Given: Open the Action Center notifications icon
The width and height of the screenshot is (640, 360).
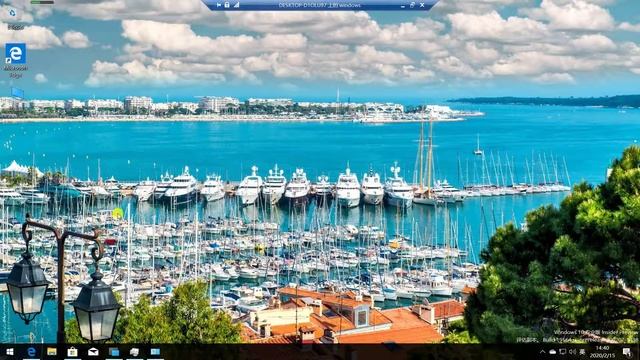Looking at the screenshot, I should (627, 351).
